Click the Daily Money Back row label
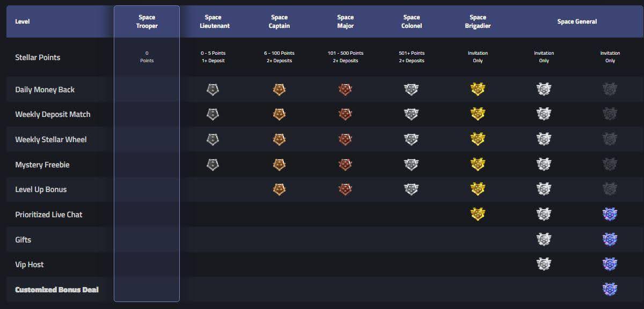 tap(45, 90)
